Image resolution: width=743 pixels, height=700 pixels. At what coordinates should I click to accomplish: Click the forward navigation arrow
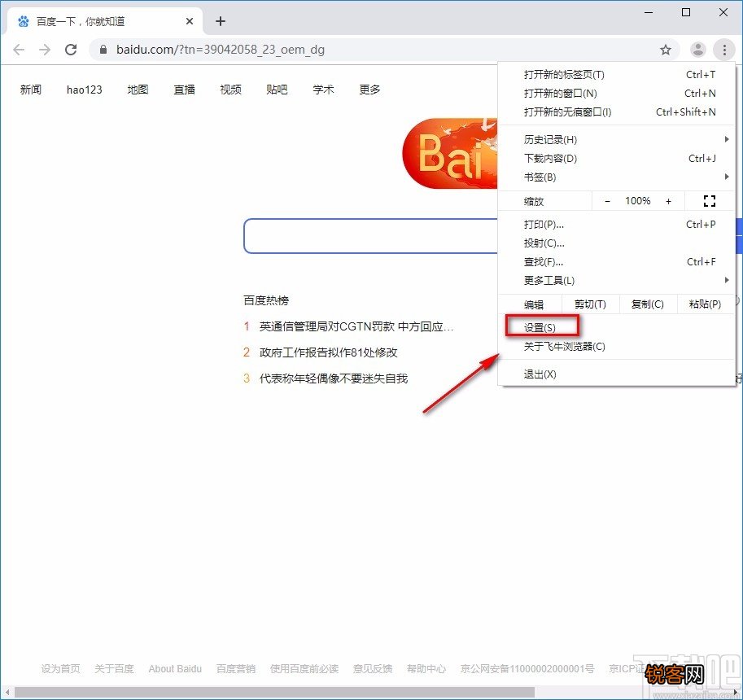click(x=44, y=50)
